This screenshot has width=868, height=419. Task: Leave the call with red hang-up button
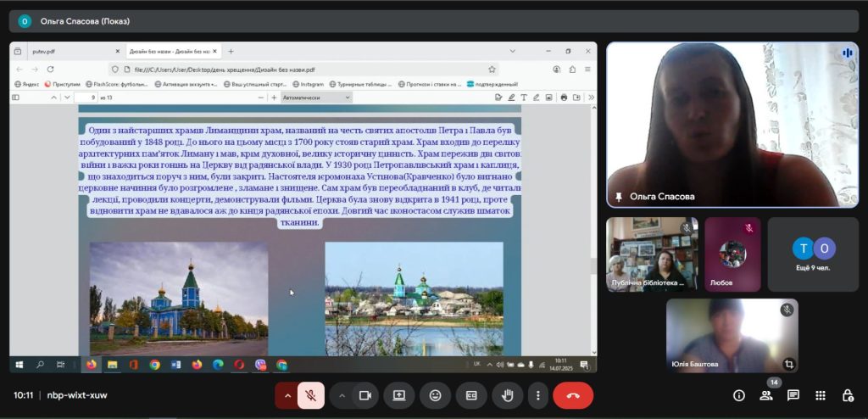tap(573, 395)
